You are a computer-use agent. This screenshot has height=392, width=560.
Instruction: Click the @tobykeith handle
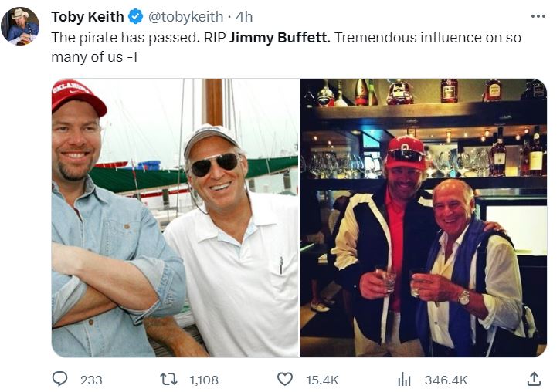(185, 16)
